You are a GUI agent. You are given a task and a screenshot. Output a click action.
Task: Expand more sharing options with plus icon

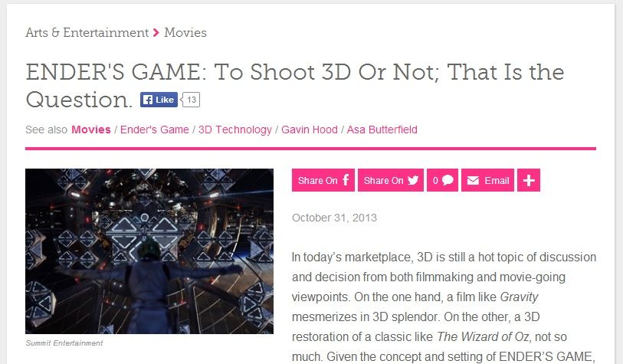(x=529, y=180)
